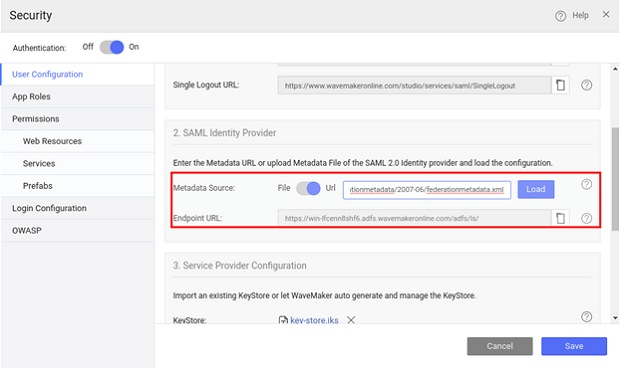Viewport: 620px width, 368px height.
Task: Open the key-store.jks file link
Action: coord(314,320)
